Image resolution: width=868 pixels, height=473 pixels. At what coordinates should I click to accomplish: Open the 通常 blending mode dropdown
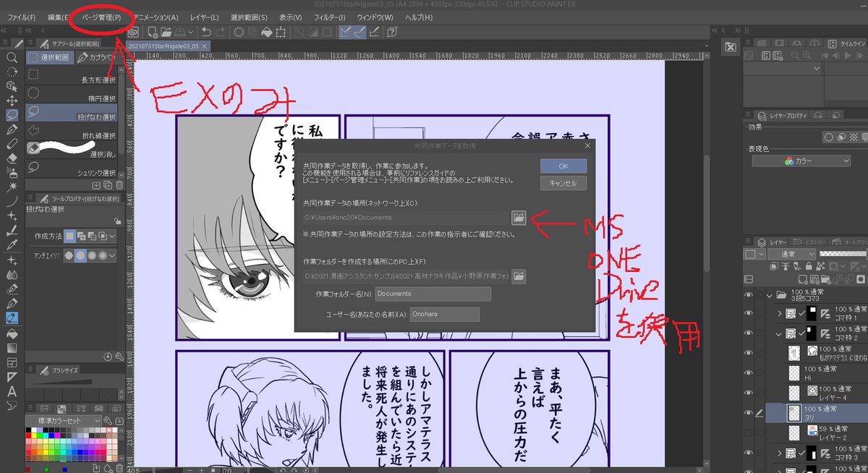(792, 255)
